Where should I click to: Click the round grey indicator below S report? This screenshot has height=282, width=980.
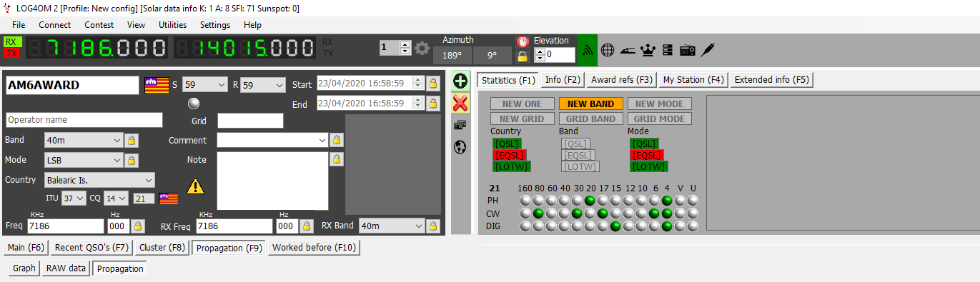point(193,103)
